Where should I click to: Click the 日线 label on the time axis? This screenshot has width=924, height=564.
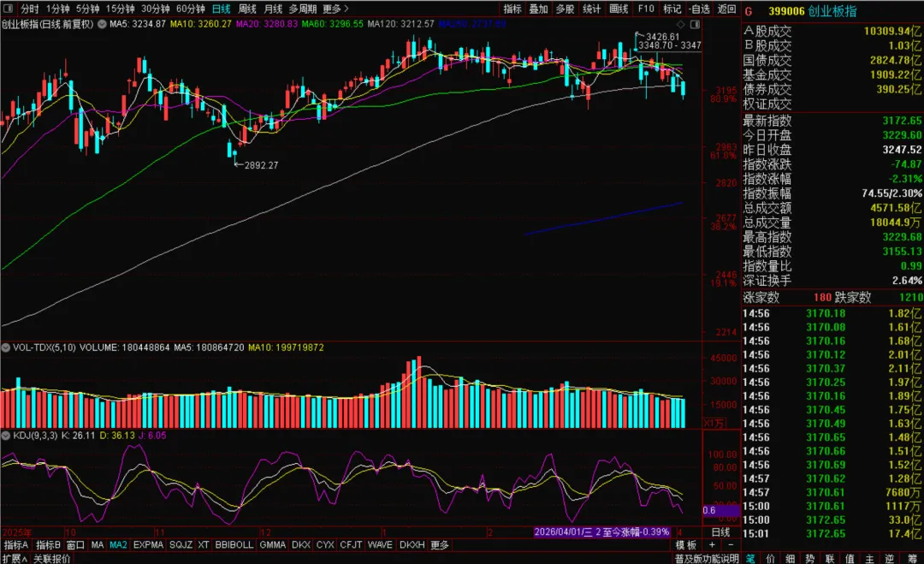pos(720,531)
